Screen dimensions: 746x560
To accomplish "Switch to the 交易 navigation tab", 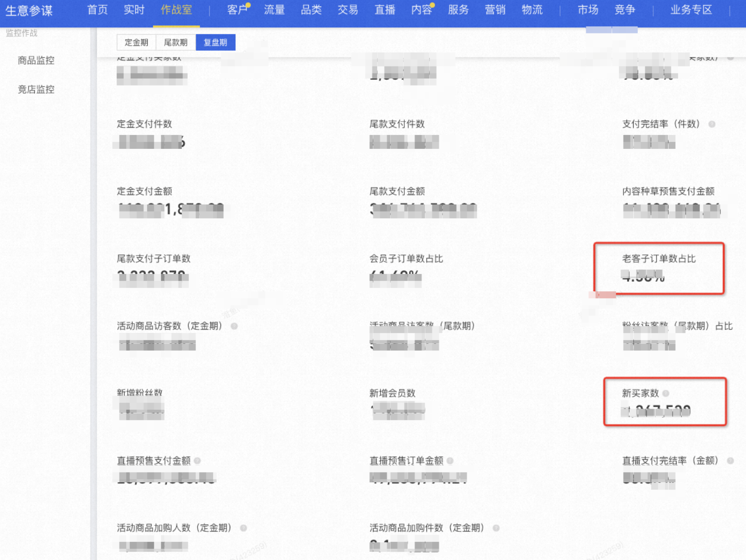I will (348, 10).
